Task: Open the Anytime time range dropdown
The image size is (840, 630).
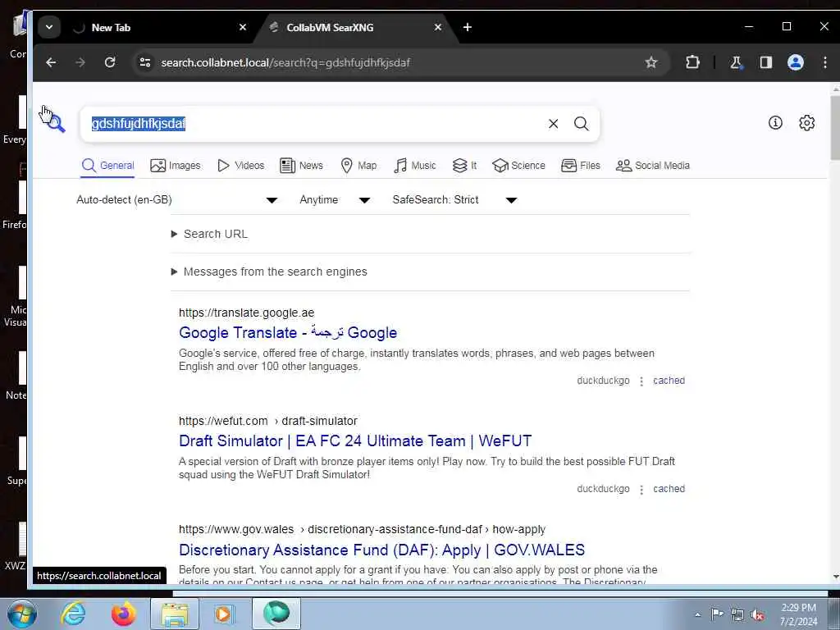Action: click(x=335, y=200)
